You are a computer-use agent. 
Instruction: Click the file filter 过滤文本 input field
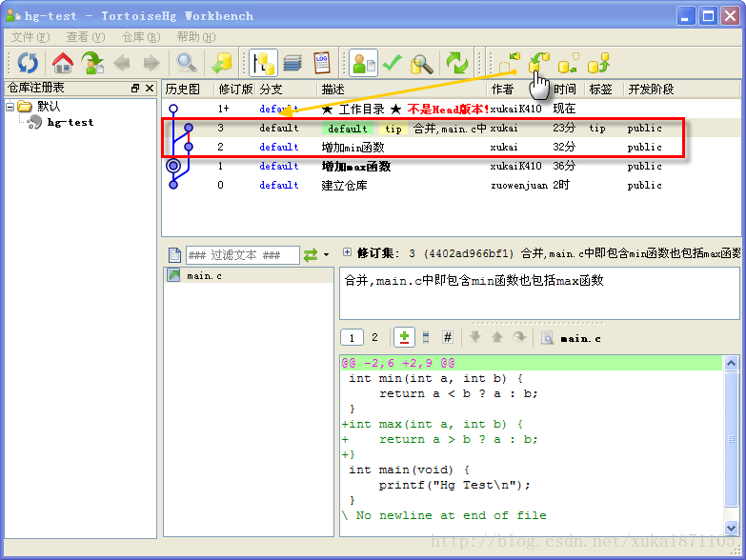[x=243, y=255]
